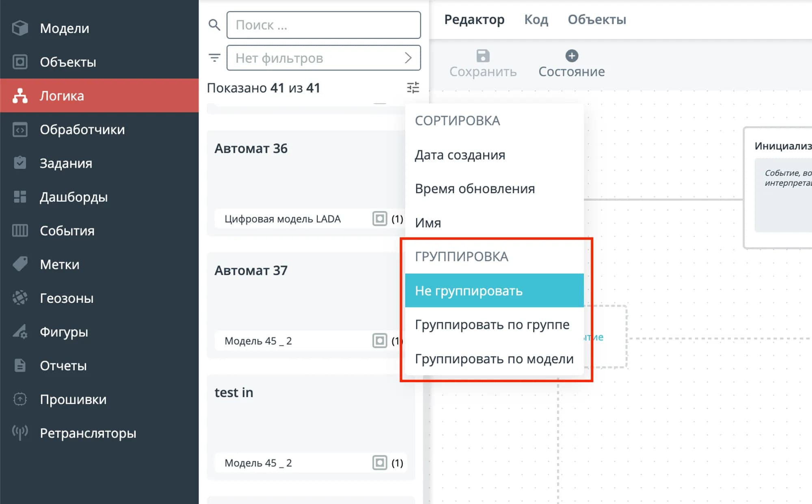Click object icon on Автомат 36 card
This screenshot has height=504, width=812.
[380, 219]
